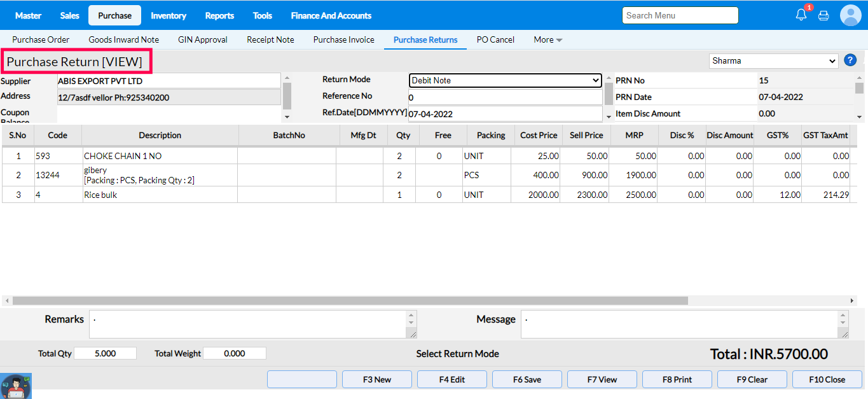Click the printer icon in header
The image size is (868, 399).
pyautogui.click(x=823, y=15)
